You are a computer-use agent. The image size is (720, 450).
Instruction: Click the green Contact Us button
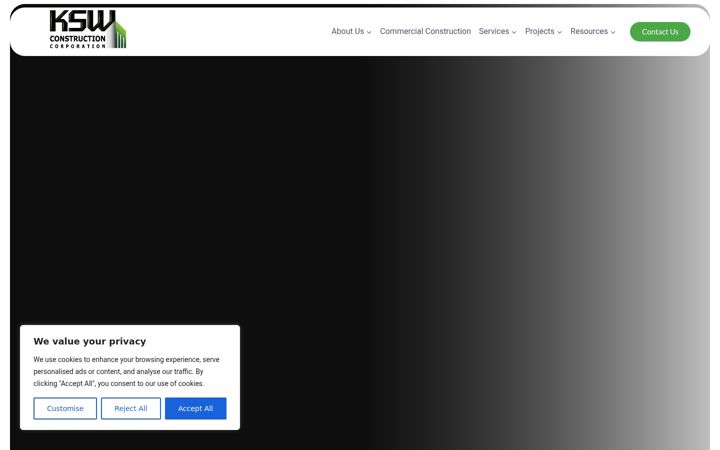point(660,32)
